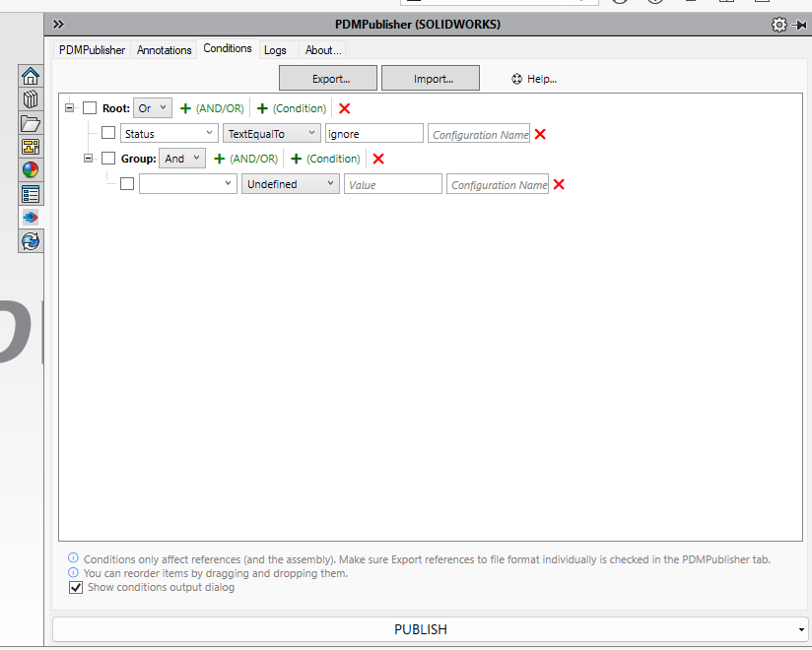812x650 pixels.
Task: Open the Custom Properties panel
Action: click(30, 193)
